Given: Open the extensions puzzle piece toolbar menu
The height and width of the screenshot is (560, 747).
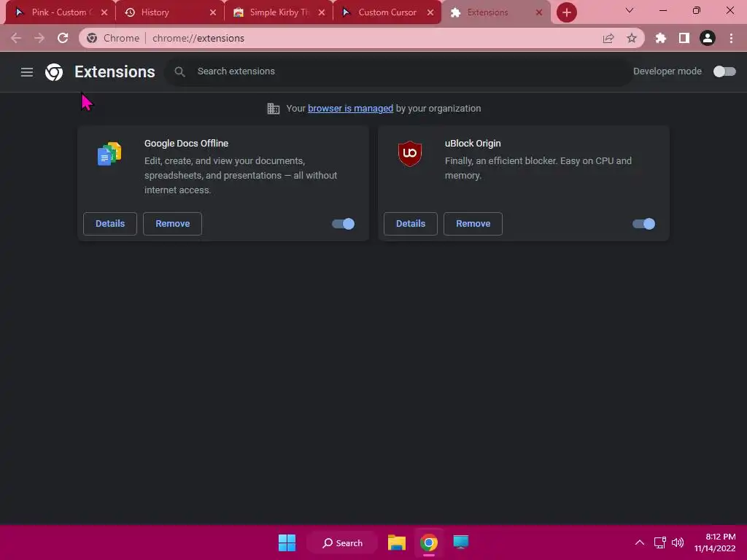Looking at the screenshot, I should (661, 38).
